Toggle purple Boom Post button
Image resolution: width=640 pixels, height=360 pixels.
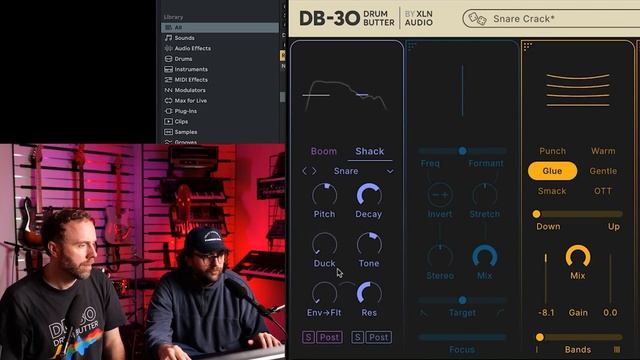click(x=330, y=337)
